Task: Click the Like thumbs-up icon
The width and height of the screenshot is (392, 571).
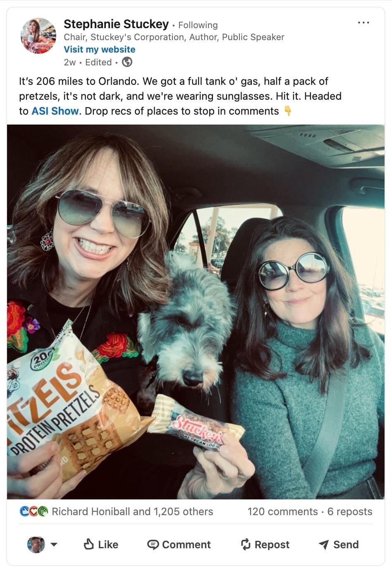Action: tap(88, 544)
